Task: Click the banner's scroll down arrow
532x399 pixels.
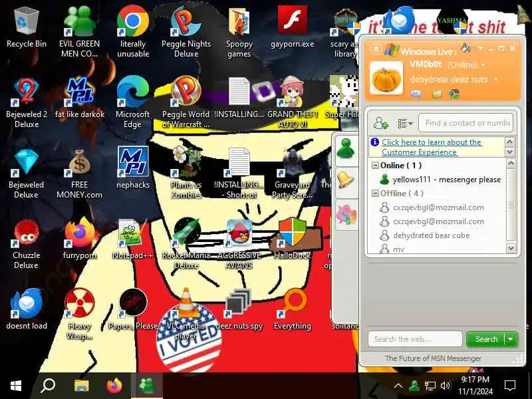Action: click(509, 152)
